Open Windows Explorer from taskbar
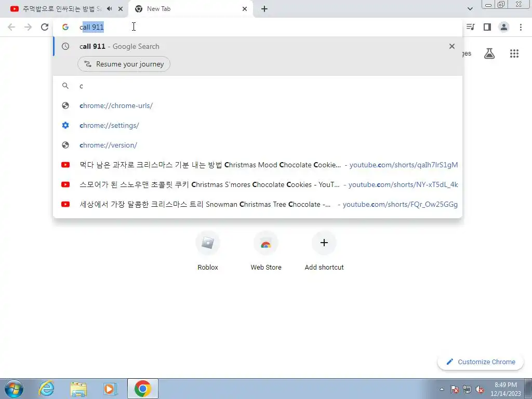Viewport: 532px width, 399px height. point(78,389)
